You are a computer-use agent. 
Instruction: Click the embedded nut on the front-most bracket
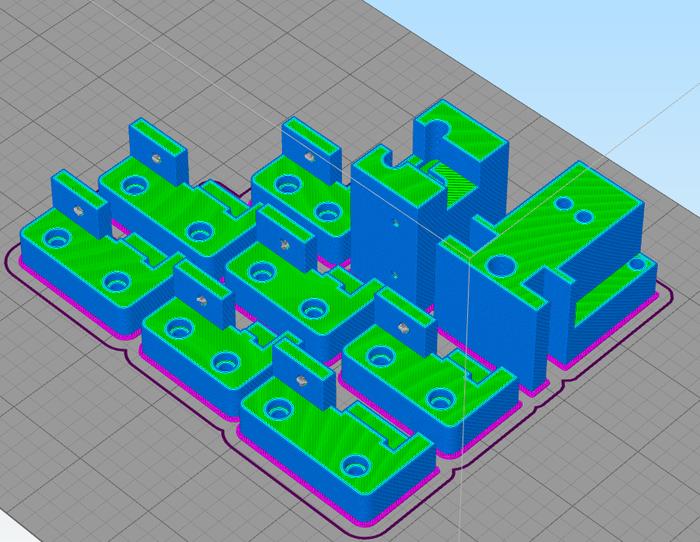click(299, 379)
